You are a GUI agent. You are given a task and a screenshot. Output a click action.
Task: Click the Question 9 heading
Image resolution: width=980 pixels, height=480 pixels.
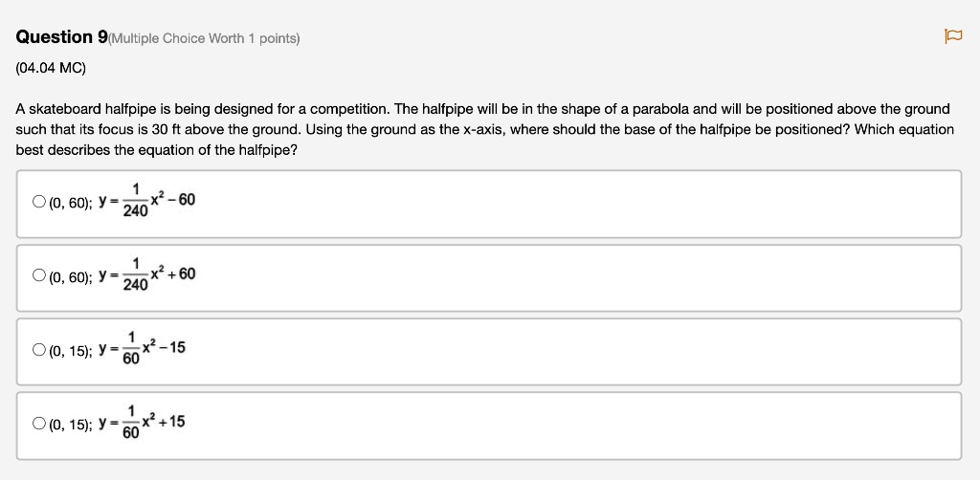coord(62,37)
